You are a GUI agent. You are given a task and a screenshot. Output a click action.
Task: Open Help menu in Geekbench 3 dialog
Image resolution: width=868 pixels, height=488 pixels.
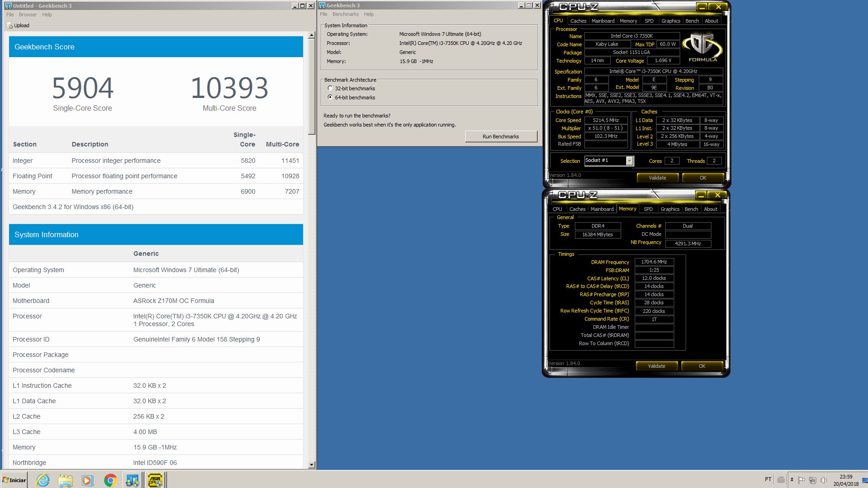pyautogui.click(x=368, y=14)
